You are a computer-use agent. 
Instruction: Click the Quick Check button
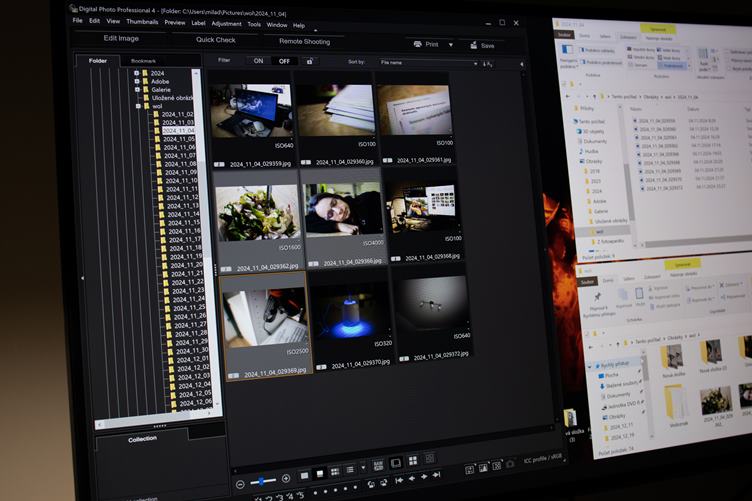(216, 40)
